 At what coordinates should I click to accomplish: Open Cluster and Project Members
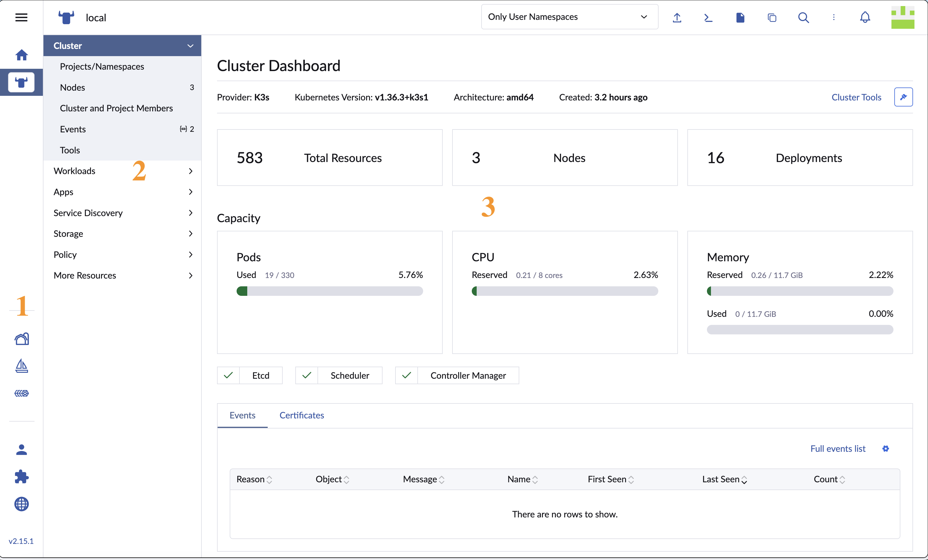122,108
